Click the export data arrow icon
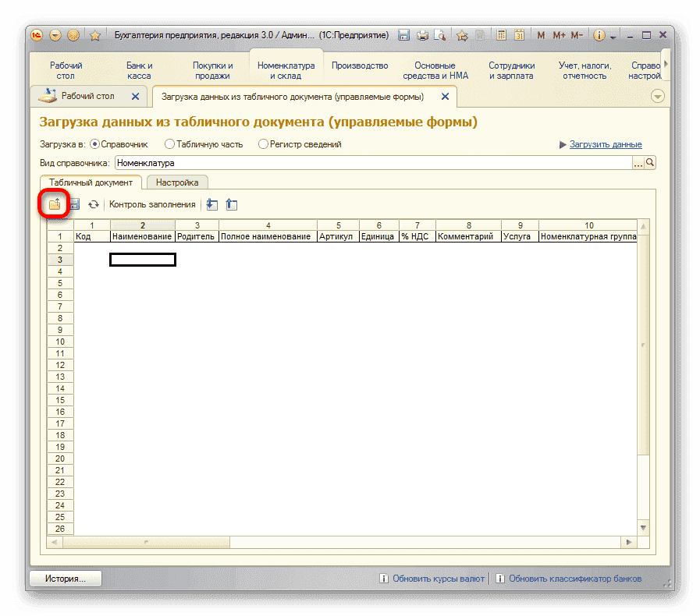This screenshot has height=616, width=700. point(231,204)
